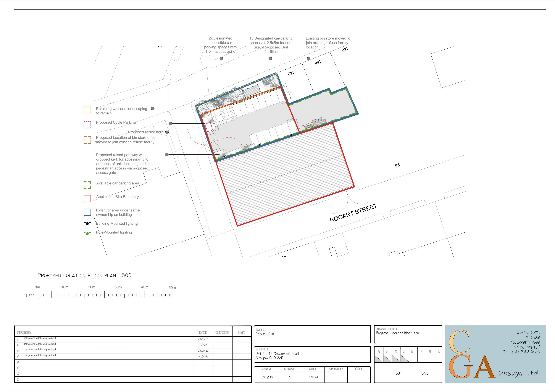Click the telephone number 0141 849 6000

pyautogui.click(x=525, y=352)
